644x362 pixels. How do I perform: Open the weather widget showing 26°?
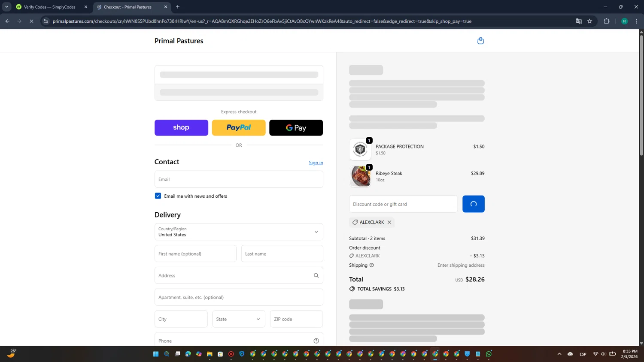click(12, 353)
